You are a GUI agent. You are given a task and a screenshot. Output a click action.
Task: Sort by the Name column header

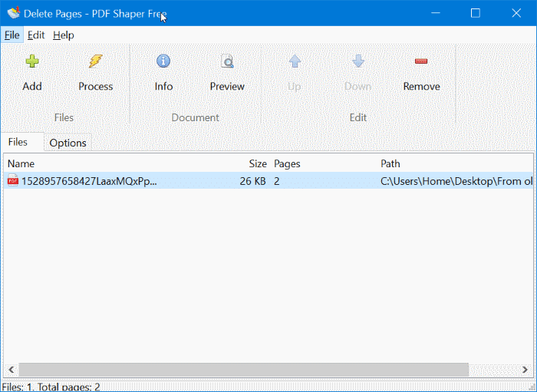click(21, 163)
